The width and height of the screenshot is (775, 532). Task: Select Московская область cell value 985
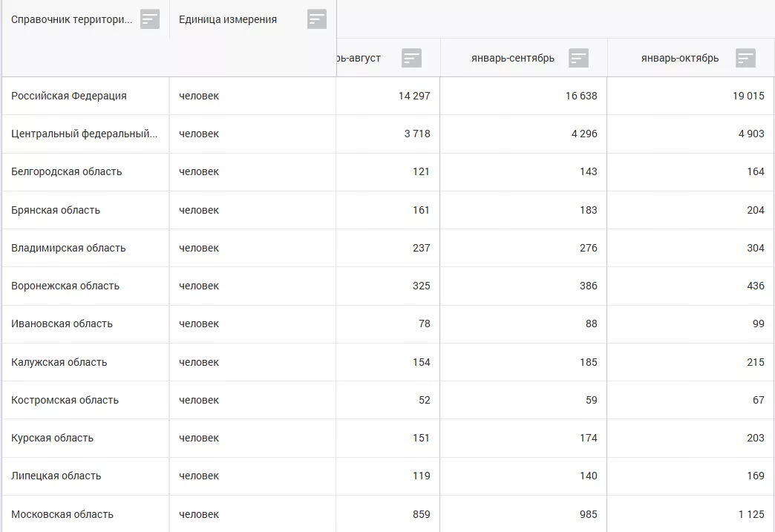click(588, 514)
